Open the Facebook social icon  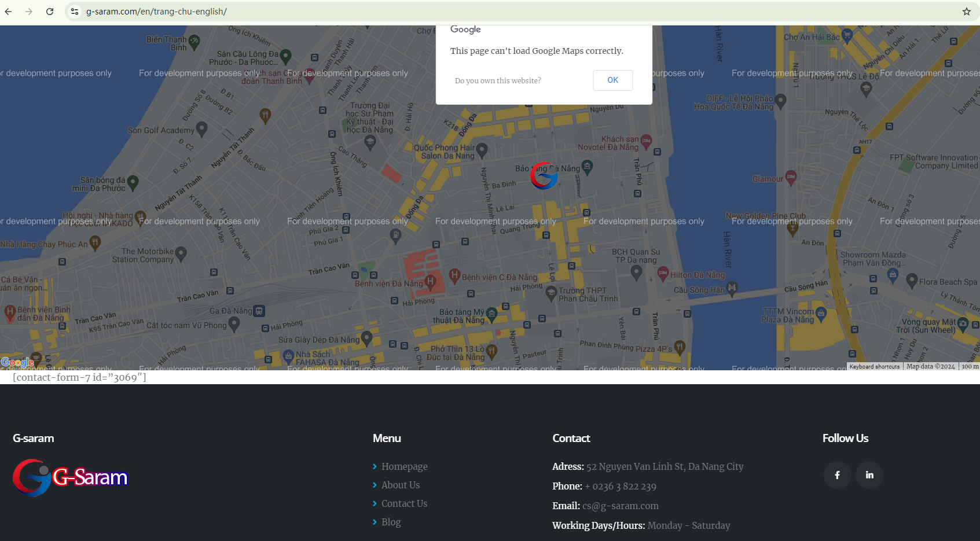coord(837,475)
